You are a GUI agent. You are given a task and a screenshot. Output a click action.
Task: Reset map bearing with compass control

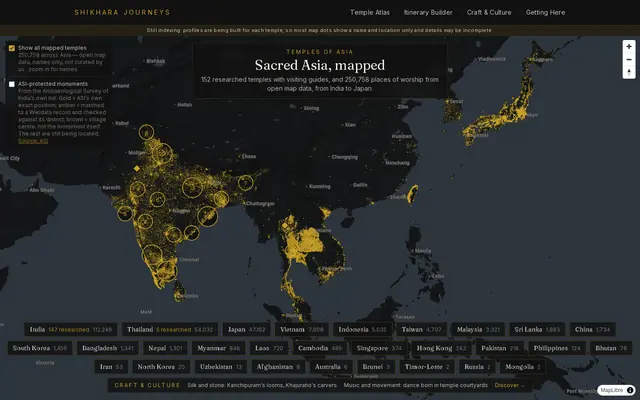tap(629, 72)
